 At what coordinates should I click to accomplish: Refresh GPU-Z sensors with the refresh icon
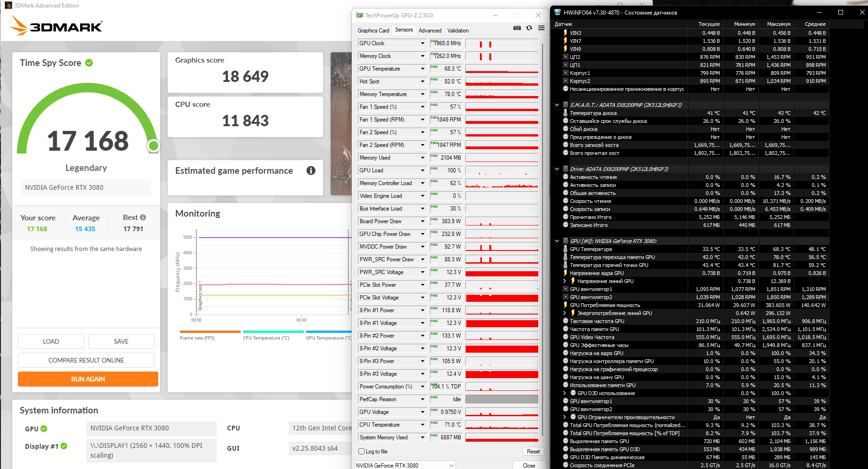click(529, 28)
